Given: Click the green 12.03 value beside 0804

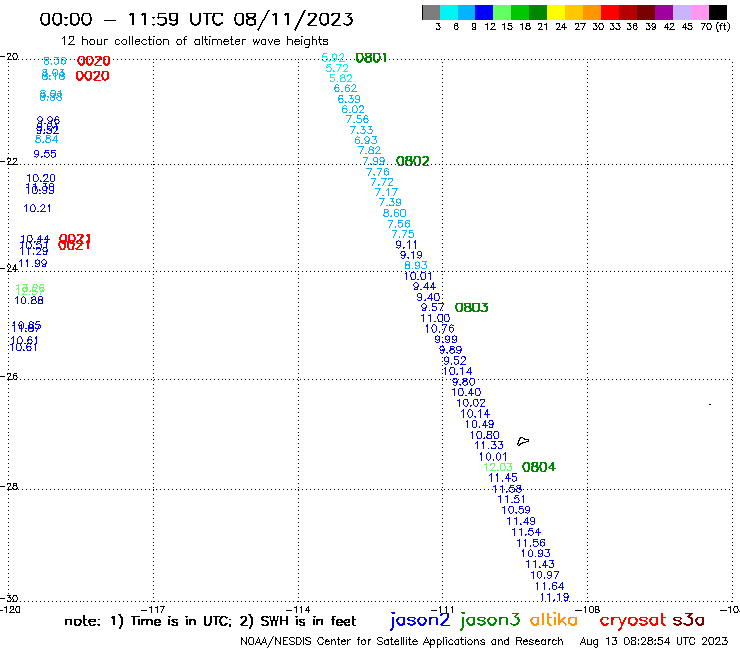Looking at the screenshot, I should 498,467.
